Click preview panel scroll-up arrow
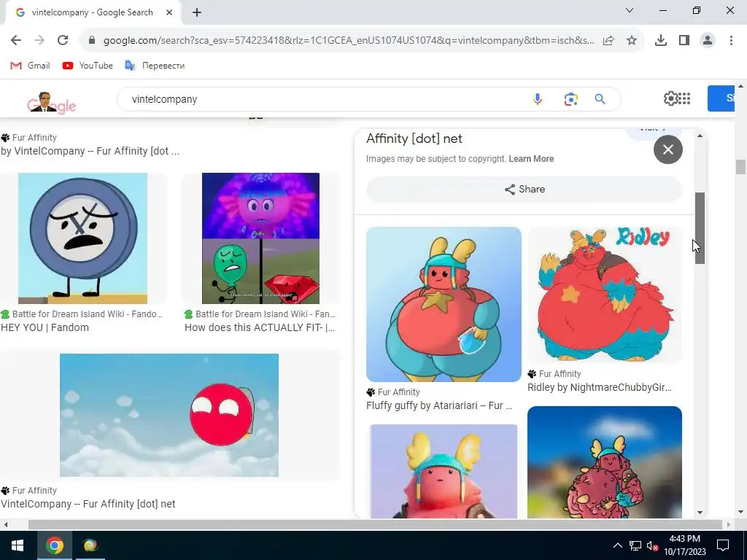Viewport: 747px width, 560px height. pyautogui.click(x=700, y=136)
